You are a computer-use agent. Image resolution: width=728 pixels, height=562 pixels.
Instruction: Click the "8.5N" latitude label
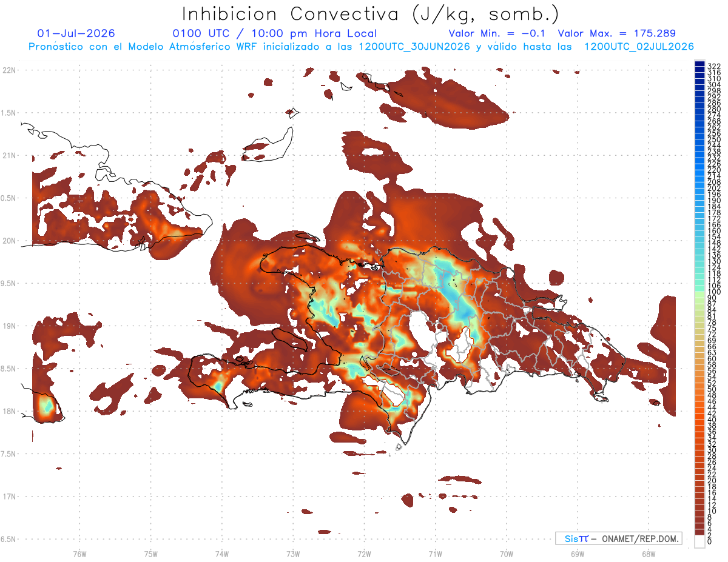click(9, 369)
